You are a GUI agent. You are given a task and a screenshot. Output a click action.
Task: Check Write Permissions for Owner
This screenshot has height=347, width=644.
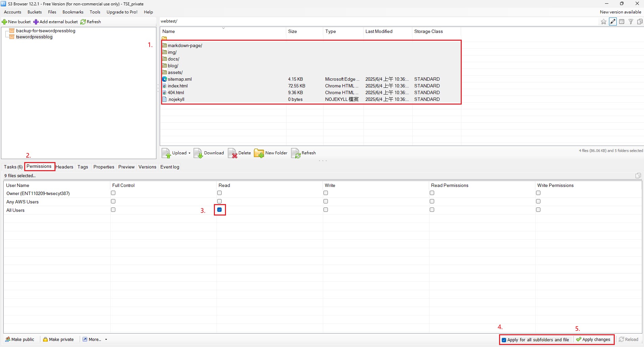pos(538,193)
